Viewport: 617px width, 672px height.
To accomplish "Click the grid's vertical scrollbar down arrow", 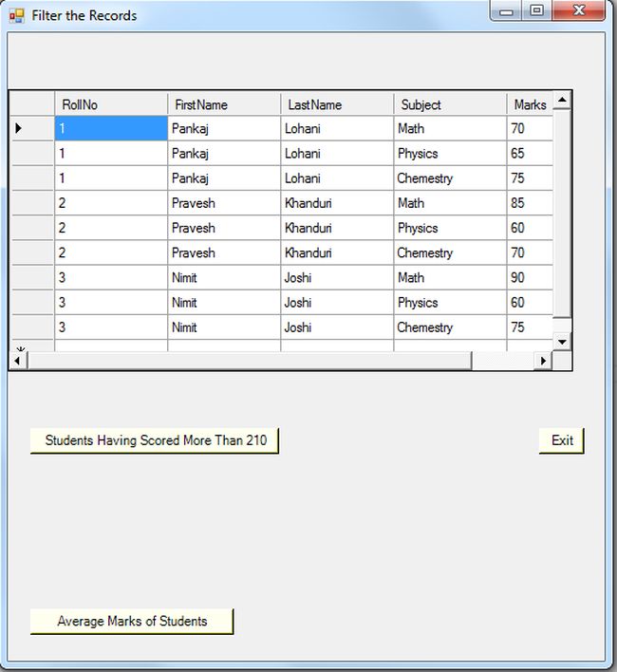I will coord(562,342).
